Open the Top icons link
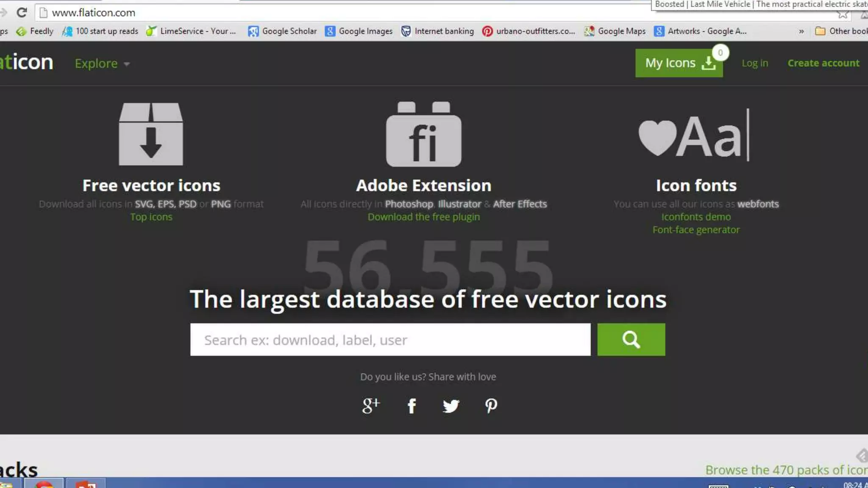 coord(151,217)
